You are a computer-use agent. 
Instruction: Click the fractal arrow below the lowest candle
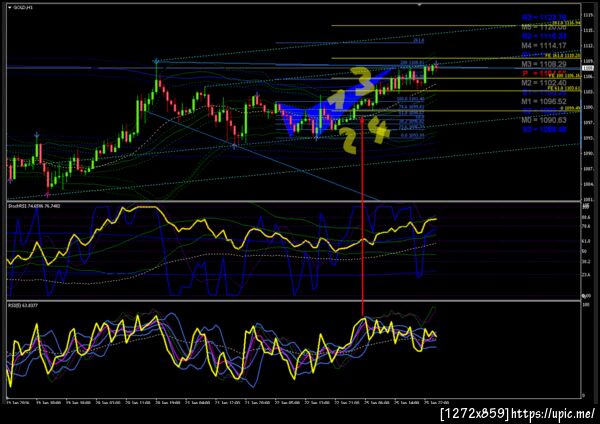(47, 195)
